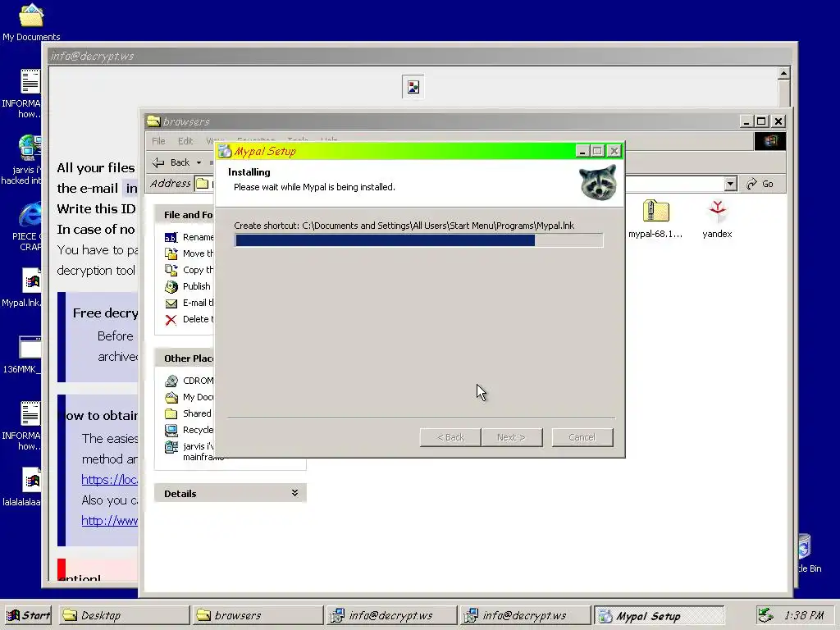
Task: Click the Windows flag throbber icon
Action: click(769, 141)
